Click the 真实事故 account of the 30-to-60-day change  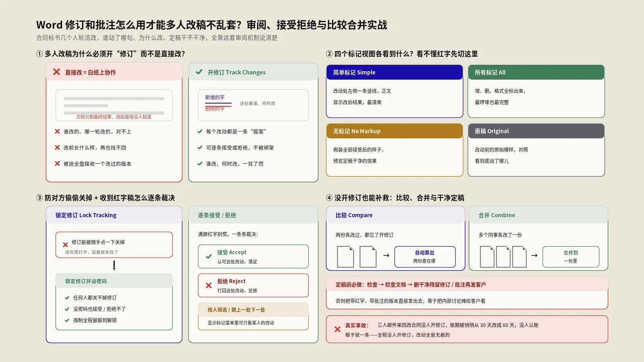pos(458,325)
